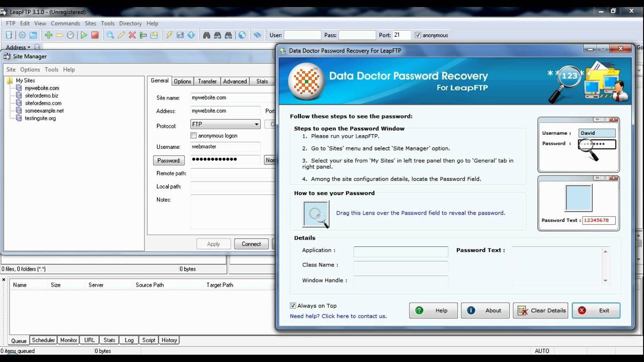Screen dimensions: 644x362
Task: Toggle the anonymous checkbox in LeapFTP toolbar
Action: pyautogui.click(x=418, y=35)
